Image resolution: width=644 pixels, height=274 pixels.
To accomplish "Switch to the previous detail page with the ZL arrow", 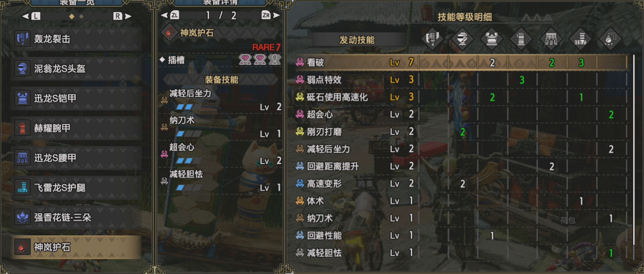I will 170,15.
